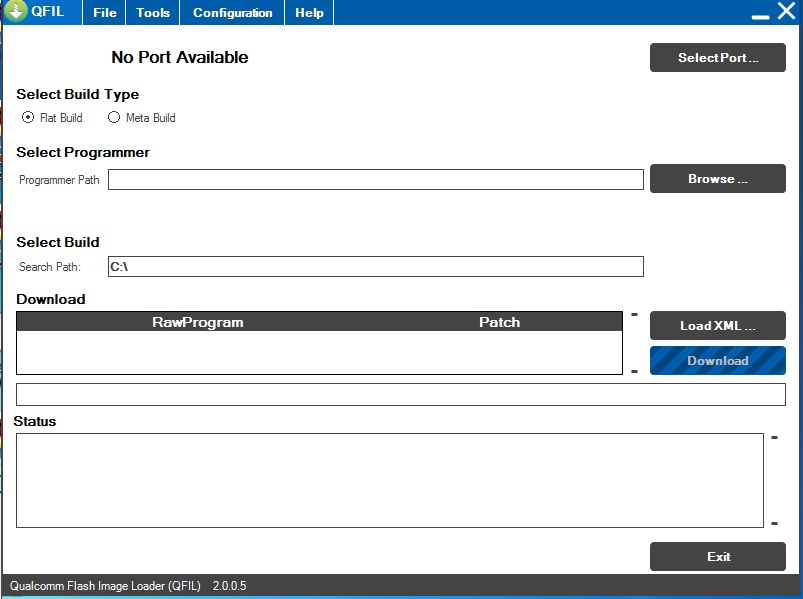This screenshot has height=599, width=803.
Task: Select the Flat Build radio option
Action: tap(52, 118)
